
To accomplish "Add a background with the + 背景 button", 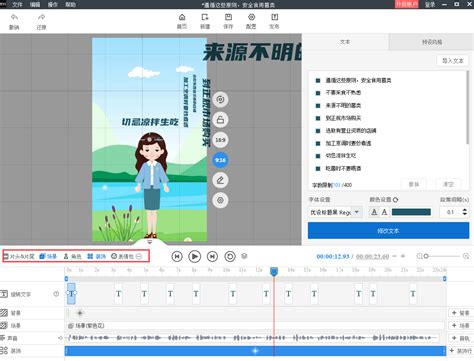I will point(460,313).
